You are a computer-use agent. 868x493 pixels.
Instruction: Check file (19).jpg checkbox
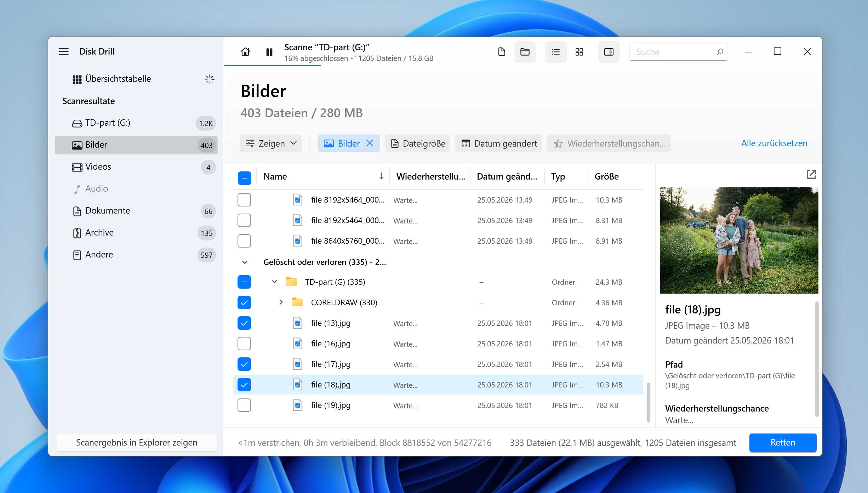point(244,405)
